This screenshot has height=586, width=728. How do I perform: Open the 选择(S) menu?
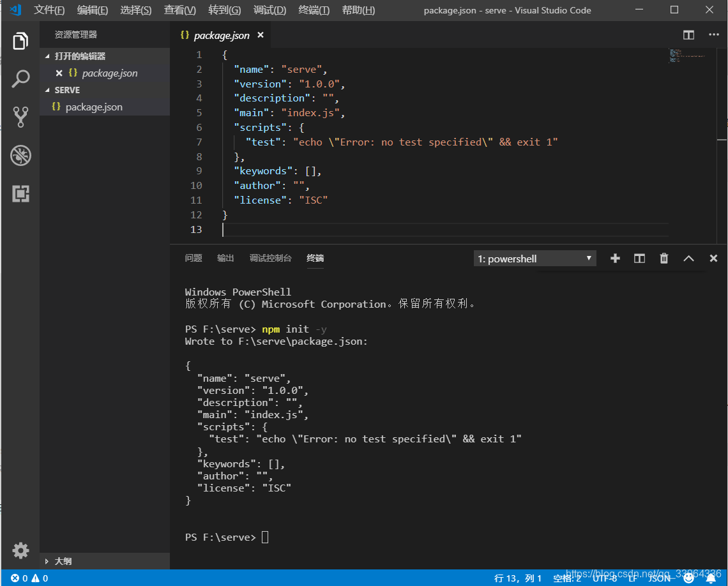[135, 10]
